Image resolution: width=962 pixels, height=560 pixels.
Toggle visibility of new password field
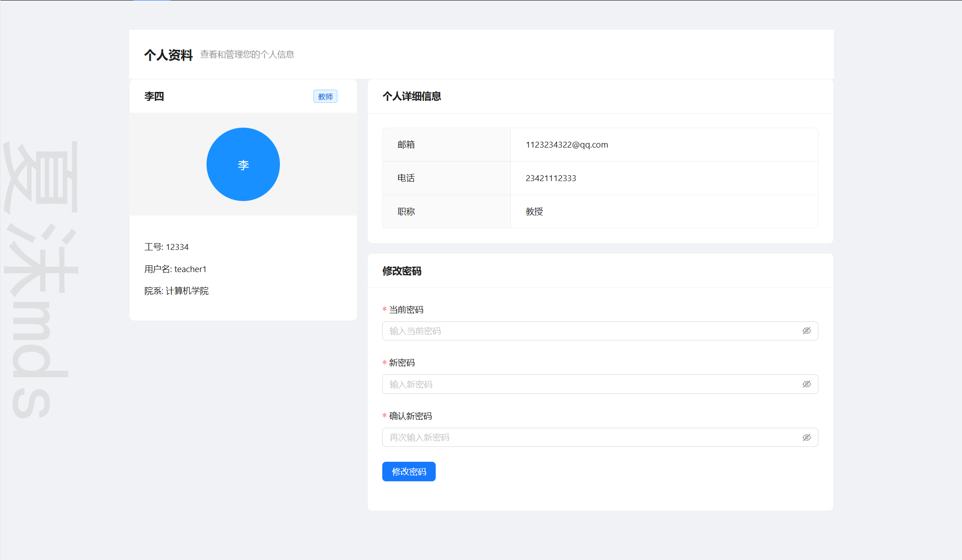click(807, 384)
